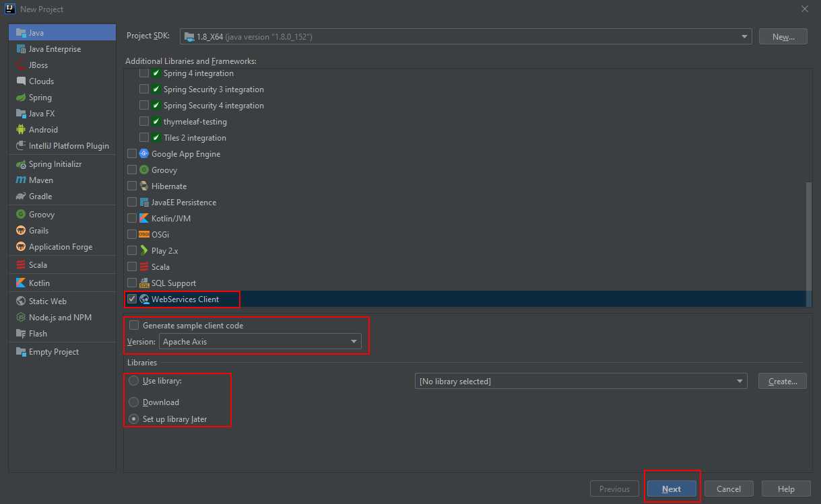This screenshot has height=504, width=821.
Task: Click the Static Web globe icon
Action: pyautogui.click(x=21, y=301)
